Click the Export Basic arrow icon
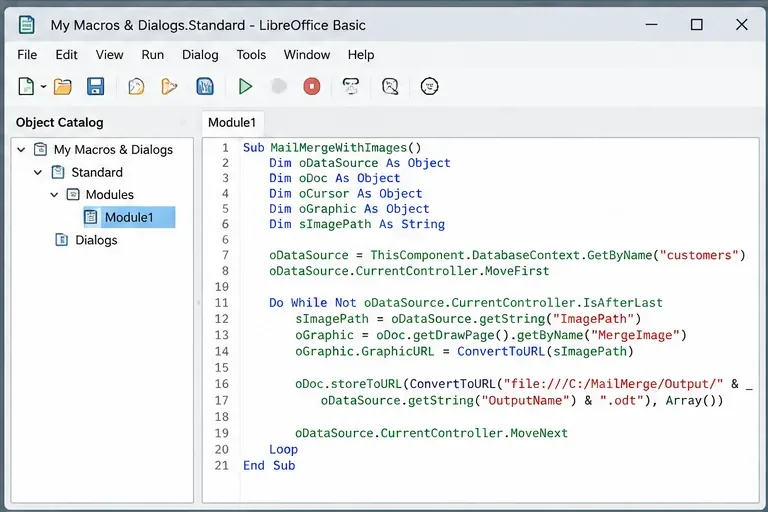Screen dimensions: 768x512 tap(169, 87)
